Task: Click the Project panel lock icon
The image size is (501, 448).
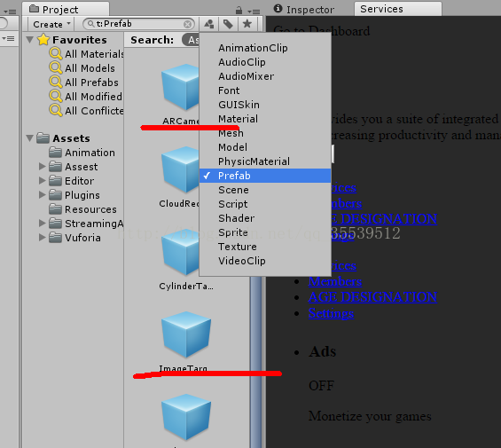Action: click(x=239, y=11)
